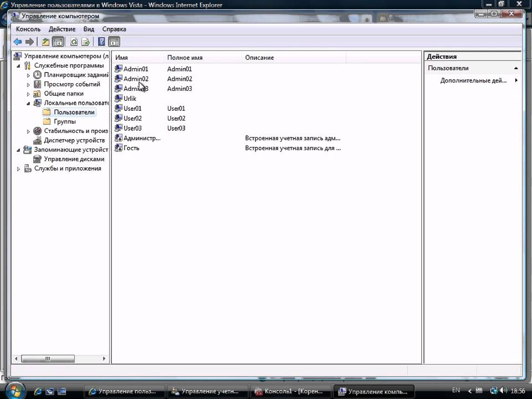Collapse the Локальные пользователи node
532x399 pixels.
click(28, 103)
